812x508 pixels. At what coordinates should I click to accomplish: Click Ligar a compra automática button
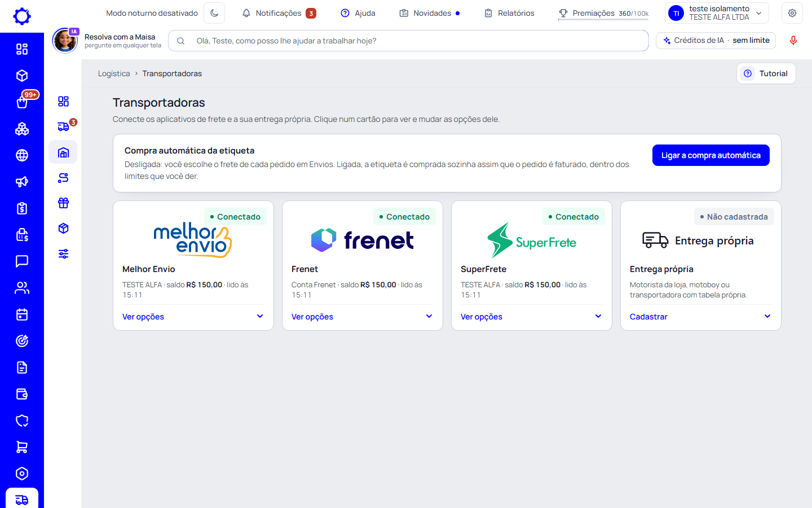click(711, 155)
